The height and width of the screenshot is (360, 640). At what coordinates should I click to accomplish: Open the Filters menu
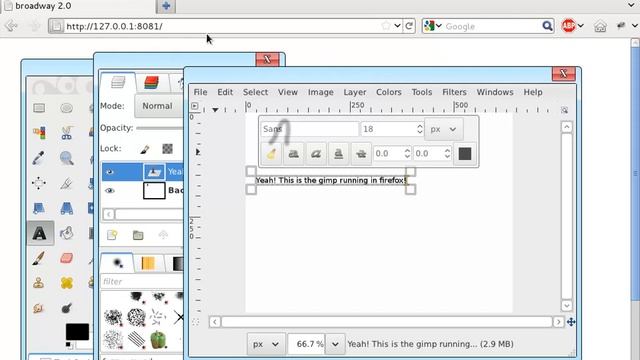click(454, 92)
